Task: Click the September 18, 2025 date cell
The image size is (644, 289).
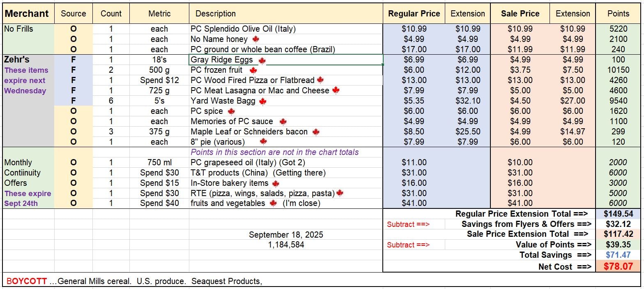Action: click(x=286, y=235)
